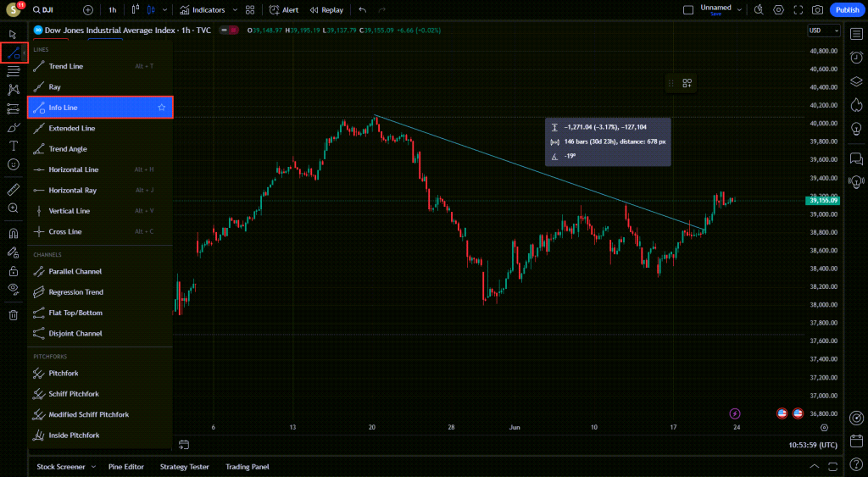Open the 1h time interval selector
This screenshot has height=477, width=868.
click(x=113, y=10)
